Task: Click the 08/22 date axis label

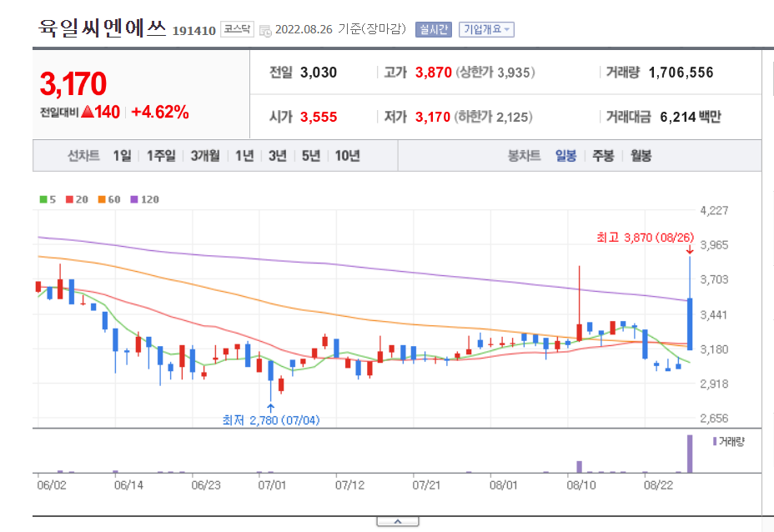Action: 658,485
